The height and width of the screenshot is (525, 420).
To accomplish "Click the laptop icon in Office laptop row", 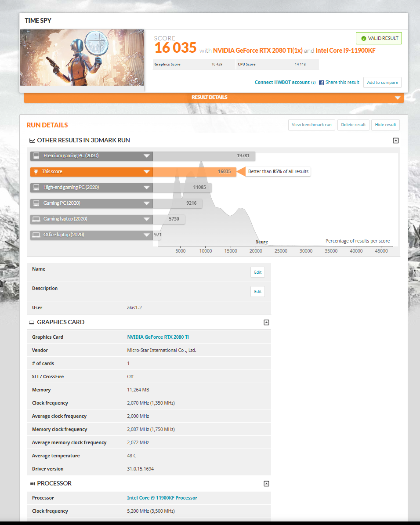I will point(36,235).
